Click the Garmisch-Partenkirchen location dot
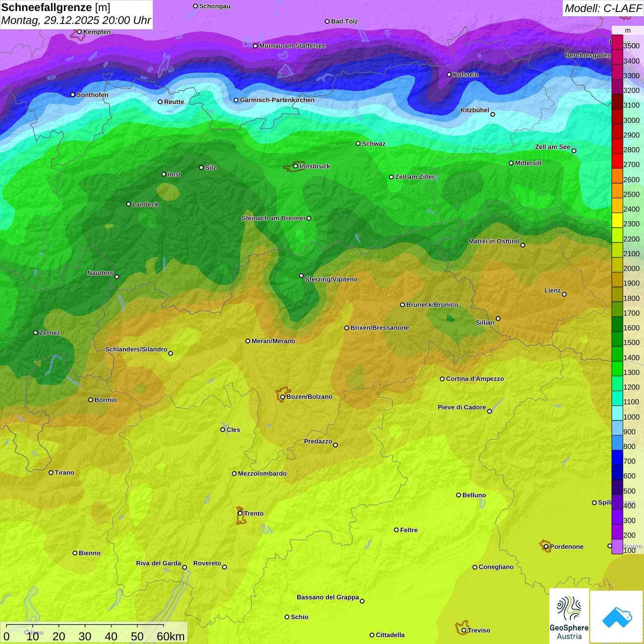Image resolution: width=644 pixels, height=644 pixels. [236, 100]
